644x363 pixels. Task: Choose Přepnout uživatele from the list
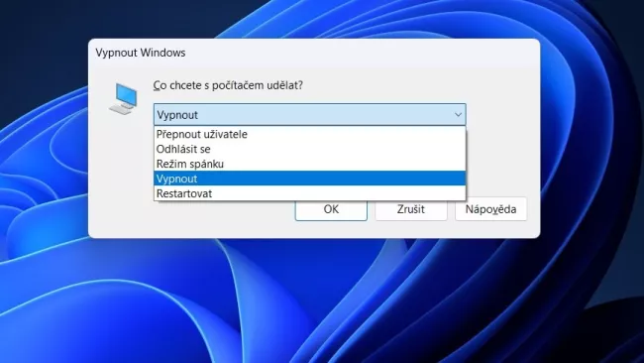click(310, 135)
